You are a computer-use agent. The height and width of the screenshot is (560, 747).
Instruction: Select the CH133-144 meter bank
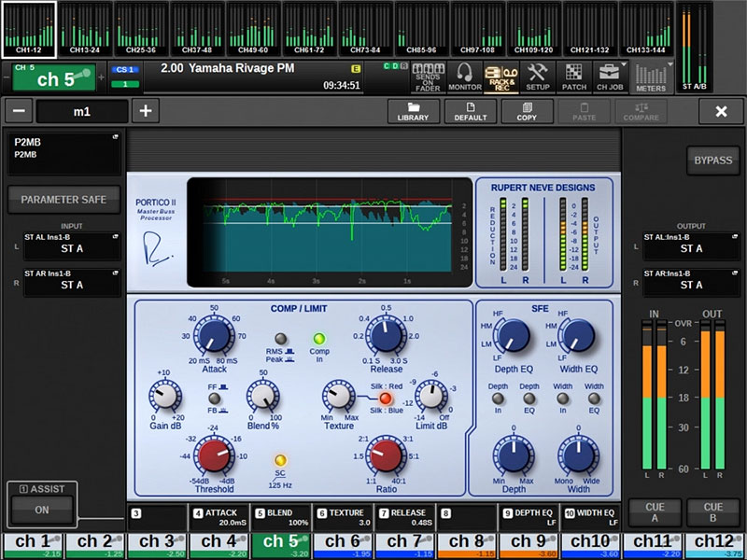coord(646,29)
